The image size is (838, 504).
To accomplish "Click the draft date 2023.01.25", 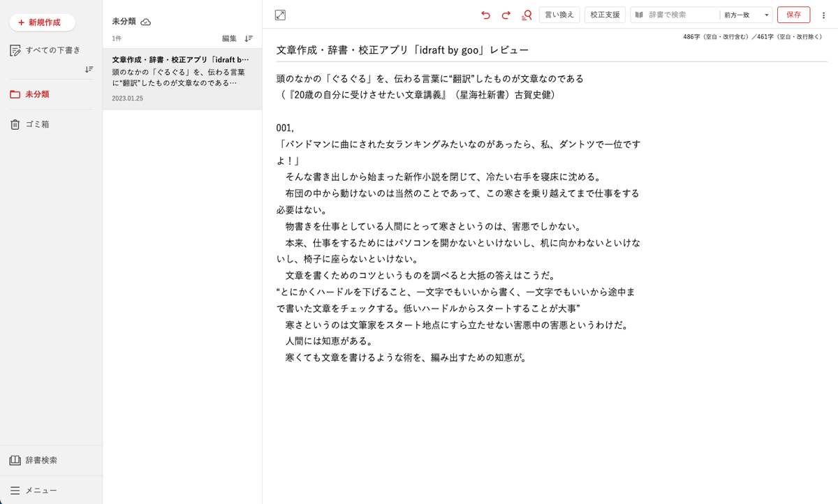I will 127,98.
